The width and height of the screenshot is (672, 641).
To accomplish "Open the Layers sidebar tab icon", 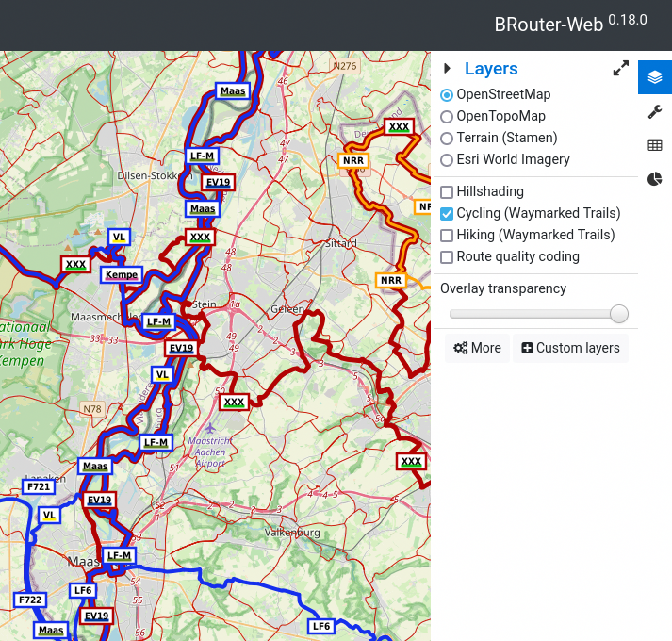I will tap(655, 77).
